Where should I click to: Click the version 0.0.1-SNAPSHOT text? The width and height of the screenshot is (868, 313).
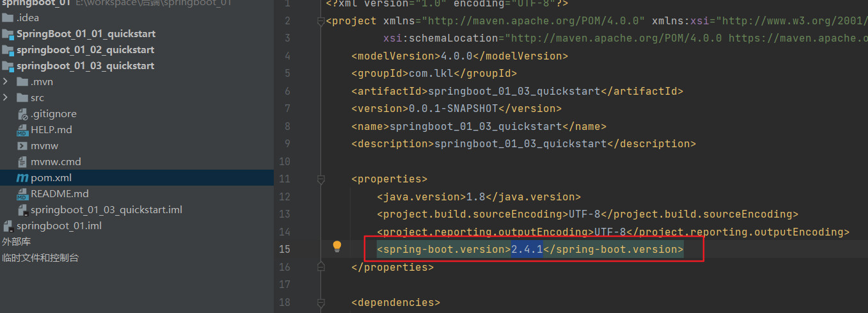456,109
